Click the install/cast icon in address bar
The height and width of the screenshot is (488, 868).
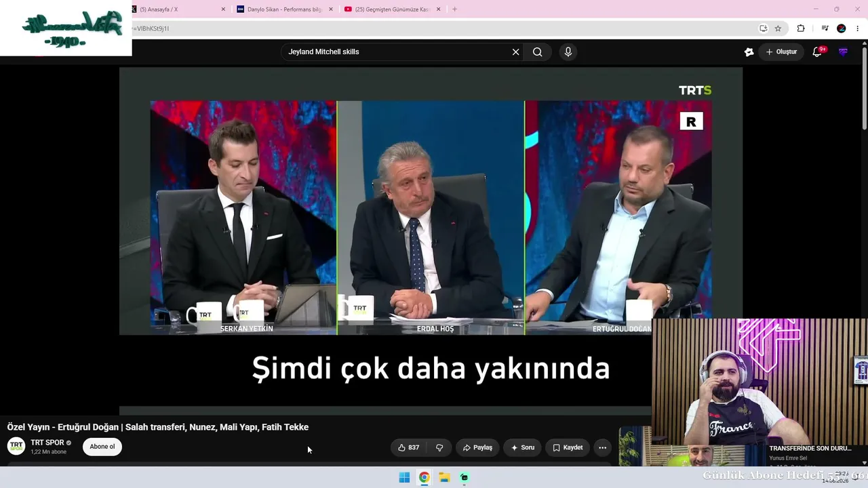tap(763, 28)
